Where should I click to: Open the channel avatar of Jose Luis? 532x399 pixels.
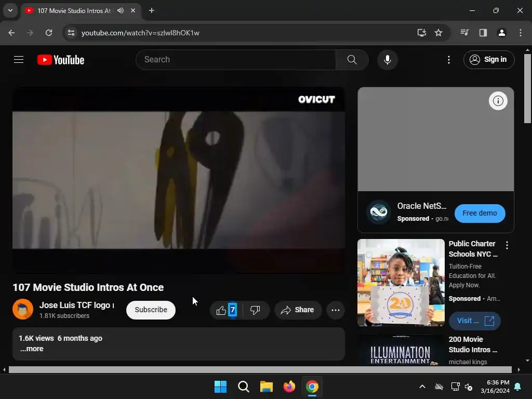[x=23, y=309]
